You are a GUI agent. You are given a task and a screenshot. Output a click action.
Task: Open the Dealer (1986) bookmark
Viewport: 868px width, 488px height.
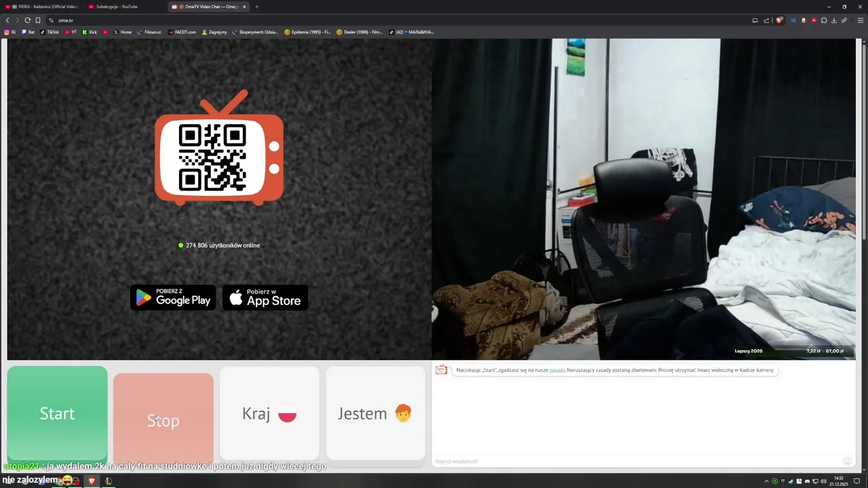pyautogui.click(x=360, y=32)
